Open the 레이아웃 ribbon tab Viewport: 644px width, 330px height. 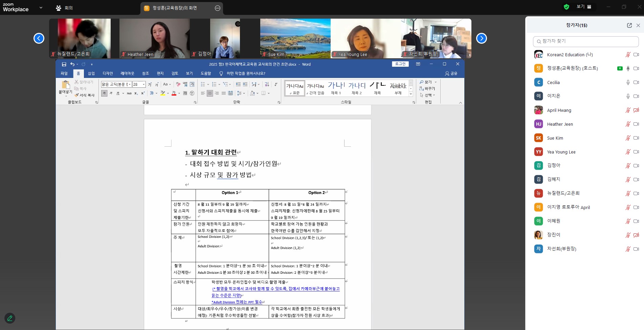127,74
